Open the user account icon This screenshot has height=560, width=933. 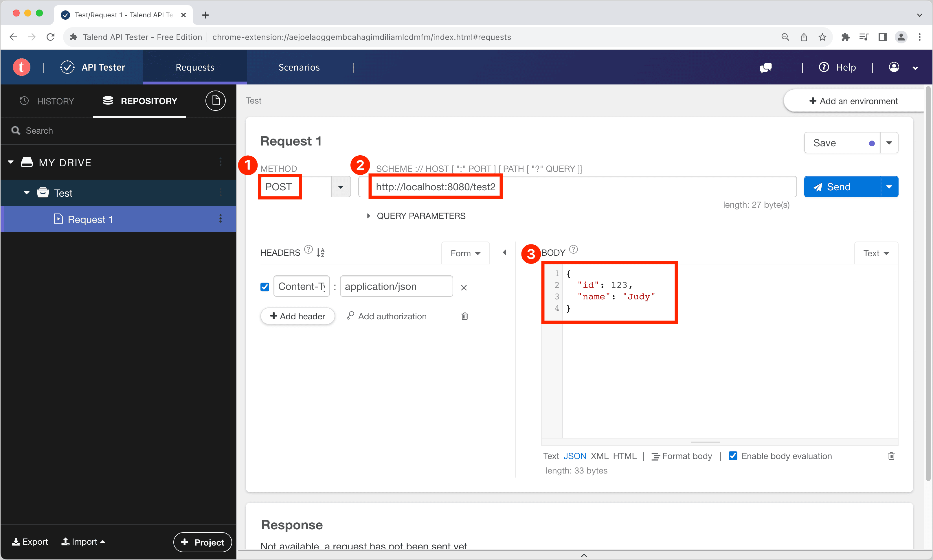[894, 67]
